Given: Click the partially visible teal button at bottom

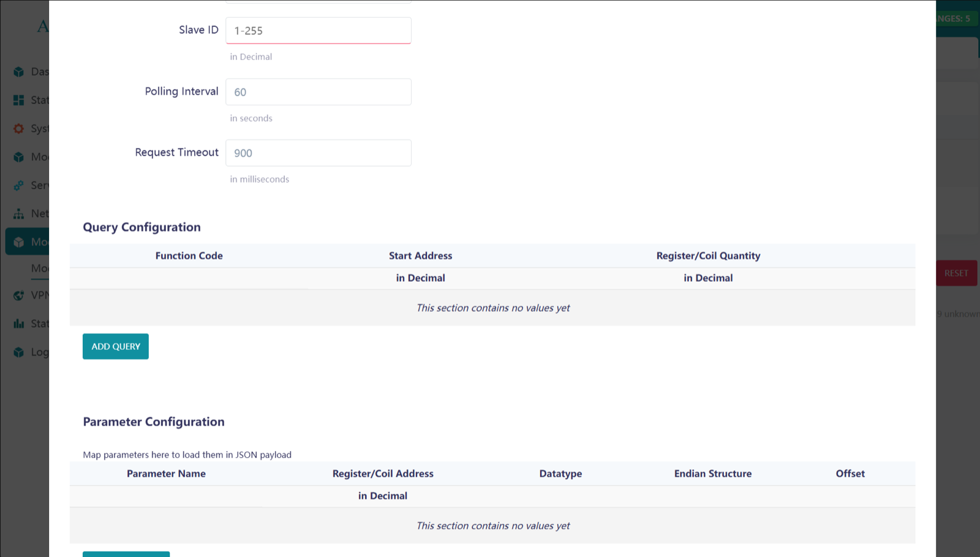Looking at the screenshot, I should click(x=126, y=553).
